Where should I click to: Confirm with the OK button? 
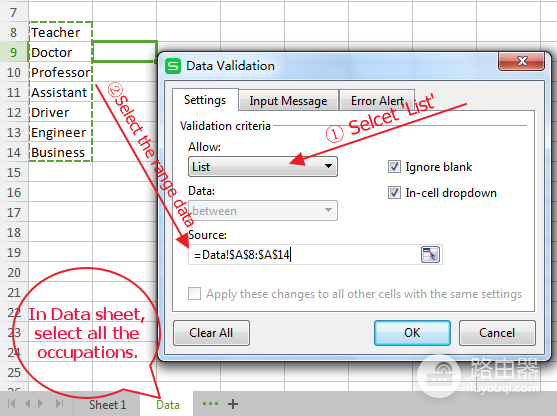pos(412,333)
